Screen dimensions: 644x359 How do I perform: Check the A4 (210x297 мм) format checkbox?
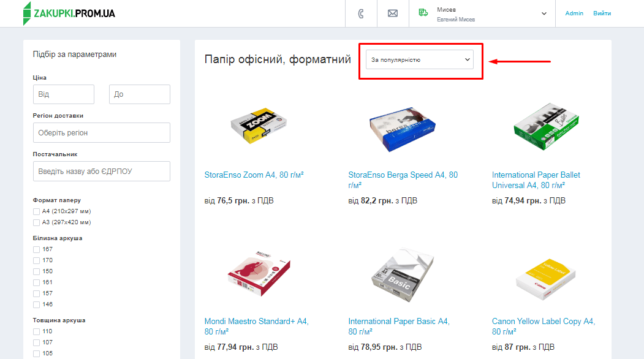point(37,211)
